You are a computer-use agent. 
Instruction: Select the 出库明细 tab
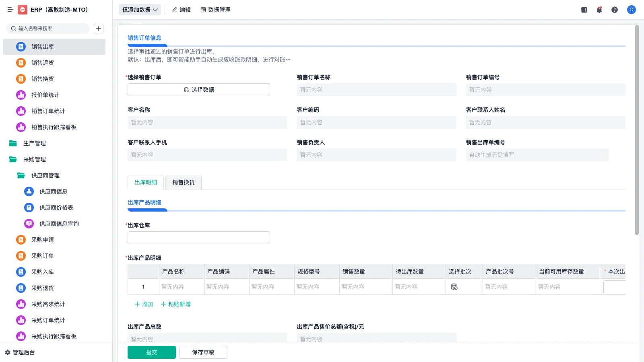tap(145, 182)
